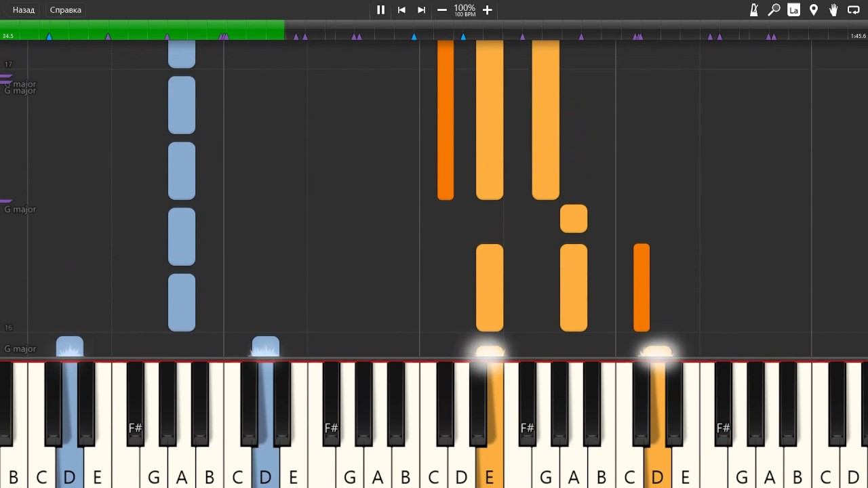Play the A key right of leftmost G

click(x=182, y=468)
